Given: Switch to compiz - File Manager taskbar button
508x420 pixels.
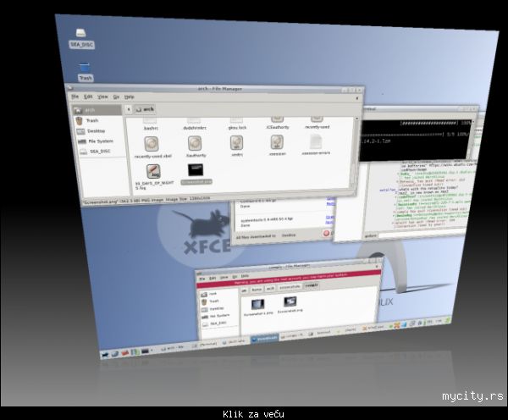Looking at the screenshot, I should tap(293, 336).
